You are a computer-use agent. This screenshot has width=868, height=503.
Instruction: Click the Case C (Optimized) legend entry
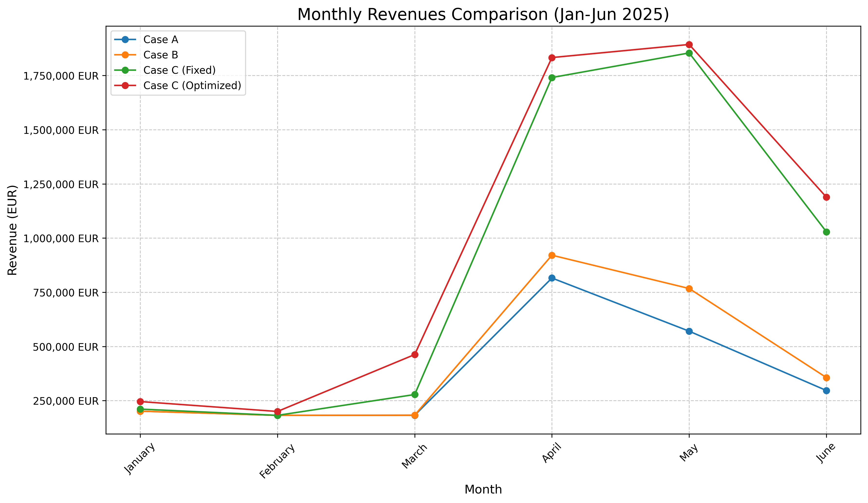click(x=192, y=85)
